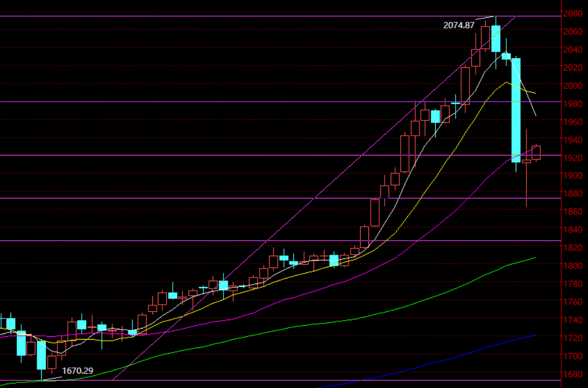Click the 2020 price axis label
The height and width of the screenshot is (388, 588).
tap(573, 68)
